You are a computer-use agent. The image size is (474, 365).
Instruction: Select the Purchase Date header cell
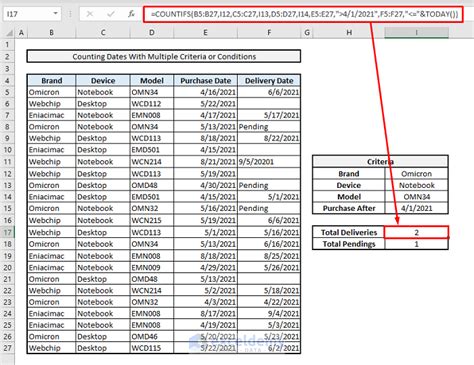[206, 81]
